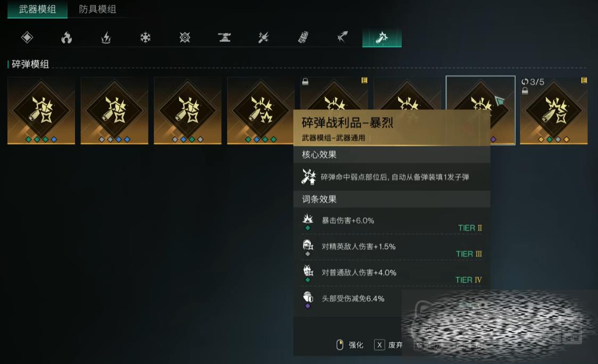Toggle the E equipped badge on 3/5 mod
The image size is (598, 364).
584,80
